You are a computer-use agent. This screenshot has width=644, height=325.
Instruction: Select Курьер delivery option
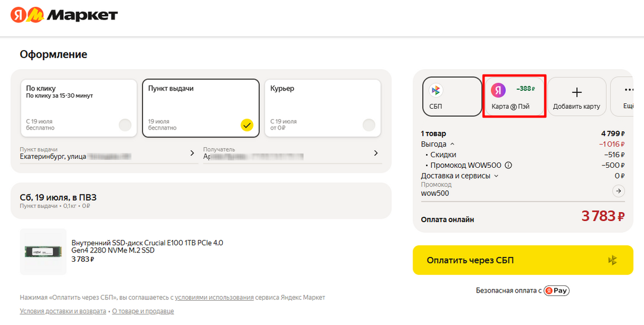click(x=323, y=108)
